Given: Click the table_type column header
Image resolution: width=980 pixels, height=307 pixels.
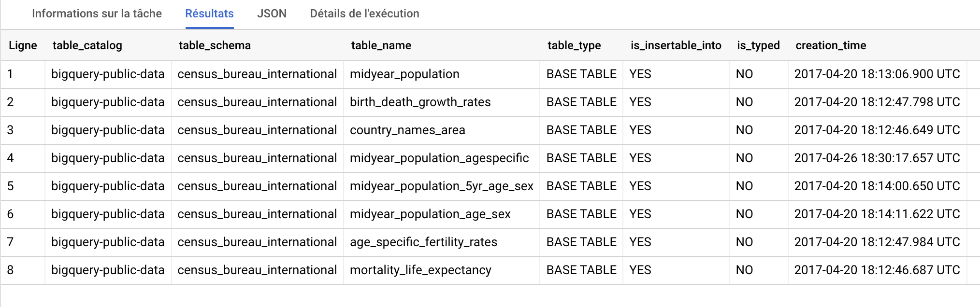Looking at the screenshot, I should 574,45.
